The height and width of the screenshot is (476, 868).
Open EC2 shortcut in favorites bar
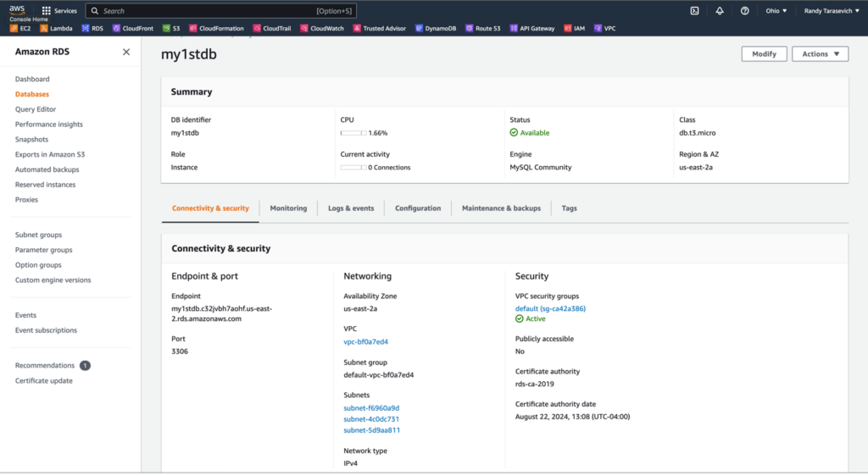[20, 28]
